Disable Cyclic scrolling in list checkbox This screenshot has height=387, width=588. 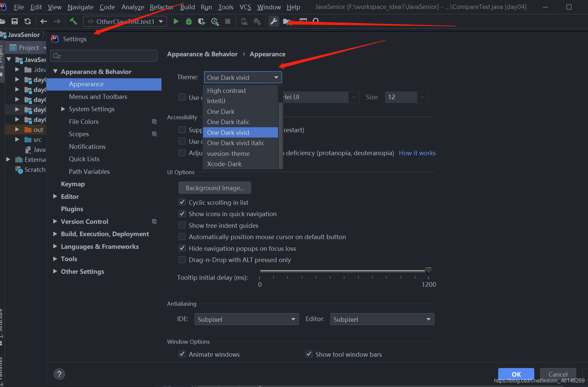(182, 202)
